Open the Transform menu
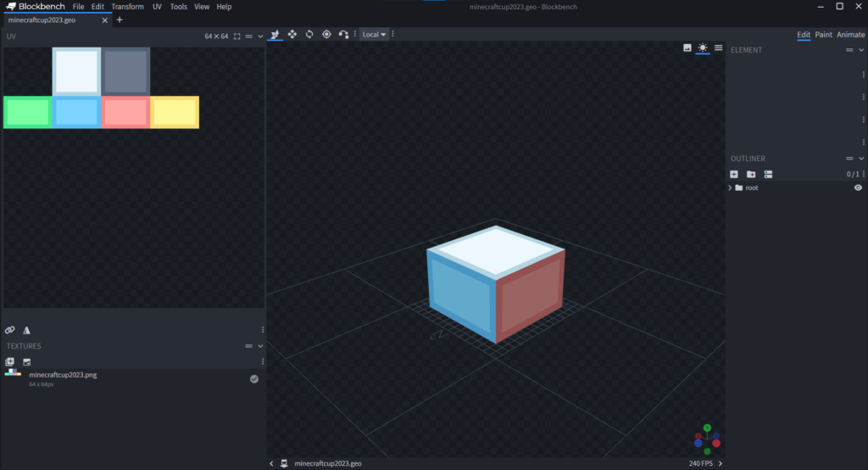868x470 pixels. pyautogui.click(x=127, y=7)
